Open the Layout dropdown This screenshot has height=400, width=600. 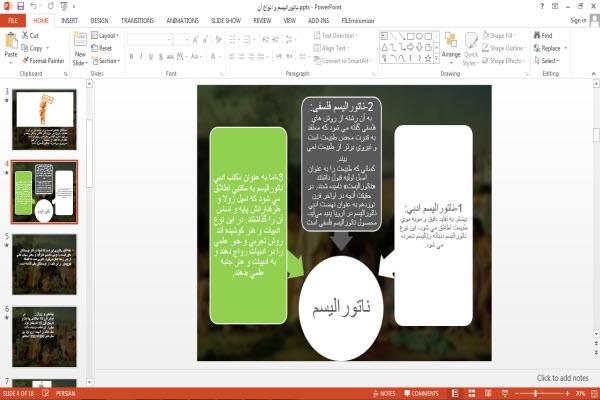point(105,36)
